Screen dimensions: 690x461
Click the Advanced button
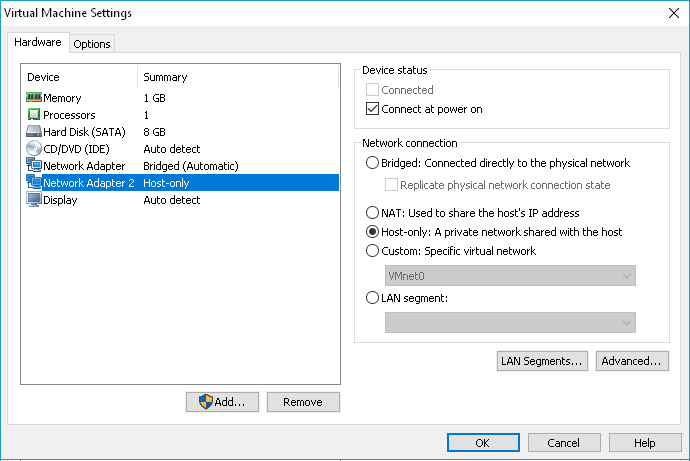632,361
